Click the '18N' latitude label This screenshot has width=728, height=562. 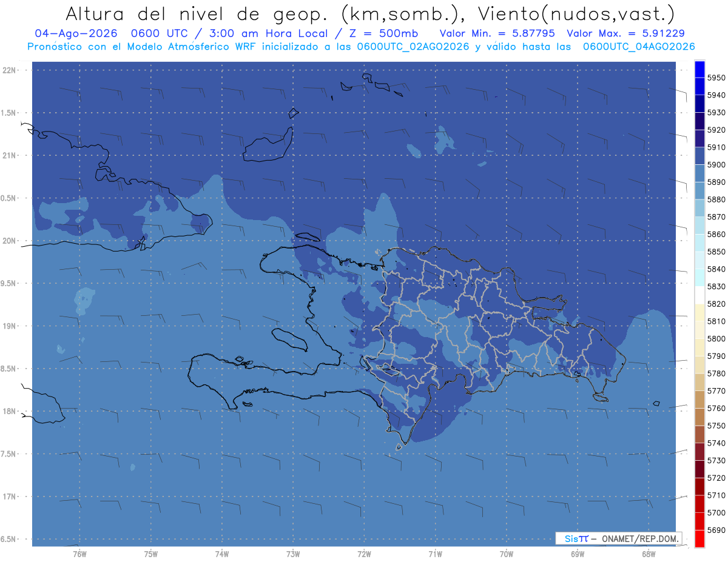coord(10,411)
